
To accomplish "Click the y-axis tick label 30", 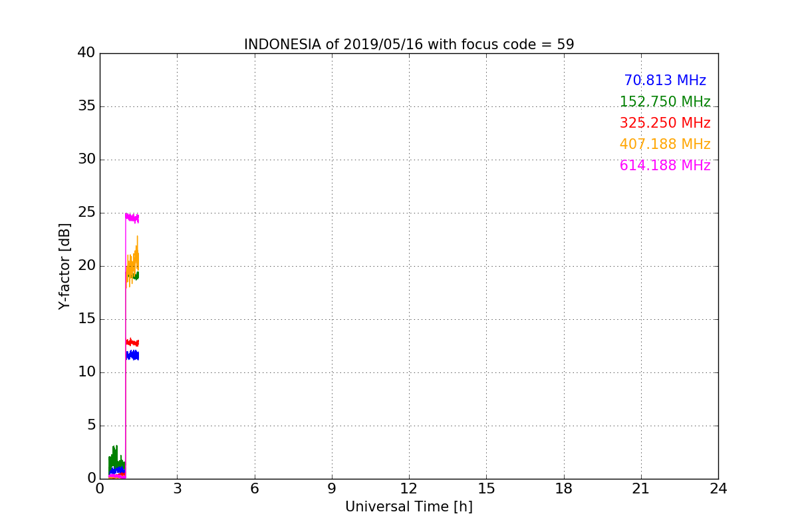I will (x=86, y=160).
